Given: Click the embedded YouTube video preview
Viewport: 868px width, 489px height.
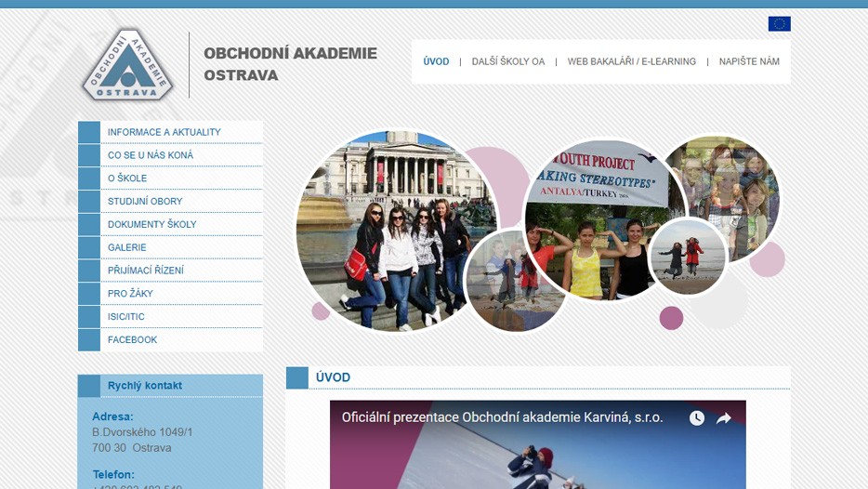Looking at the screenshot, I should [x=537, y=444].
